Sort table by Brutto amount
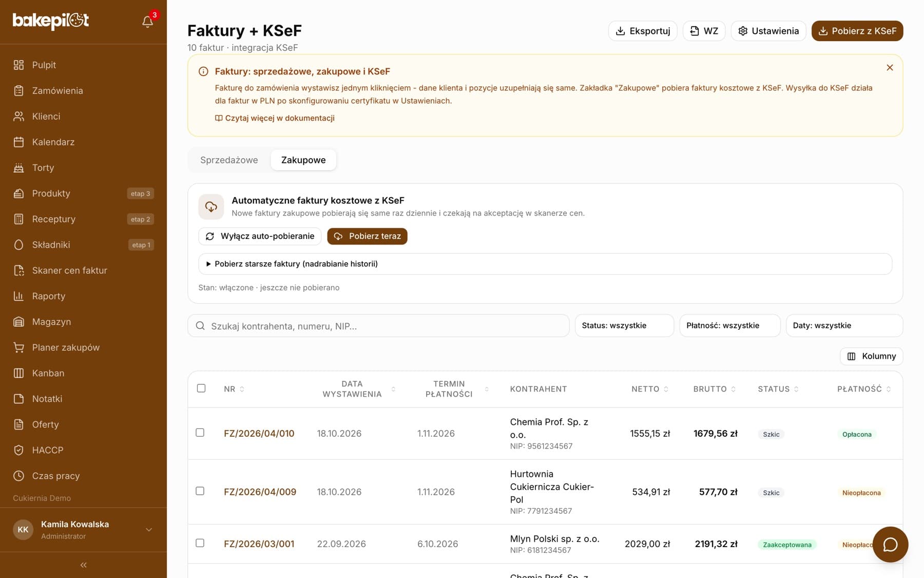The height and width of the screenshot is (578, 924). coord(715,389)
